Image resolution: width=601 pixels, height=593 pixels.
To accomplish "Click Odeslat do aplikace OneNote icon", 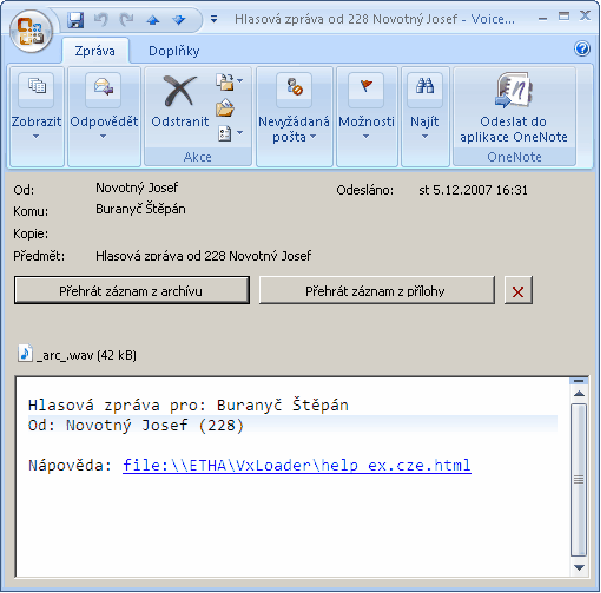I will 514,92.
